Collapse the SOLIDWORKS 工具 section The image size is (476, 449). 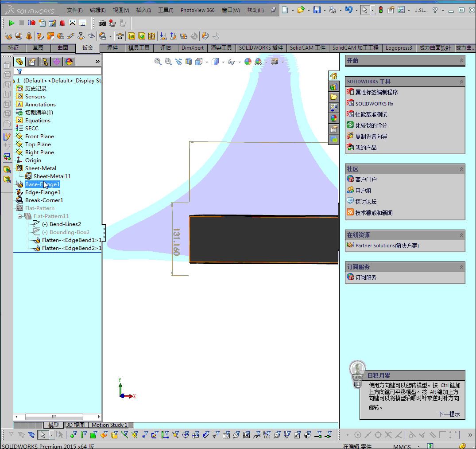(x=461, y=82)
